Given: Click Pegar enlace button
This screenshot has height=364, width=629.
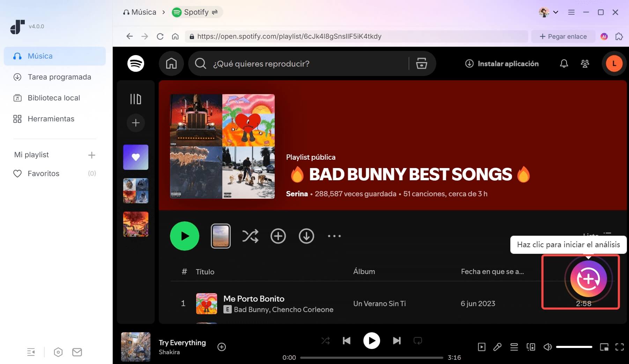Looking at the screenshot, I should [x=563, y=36].
